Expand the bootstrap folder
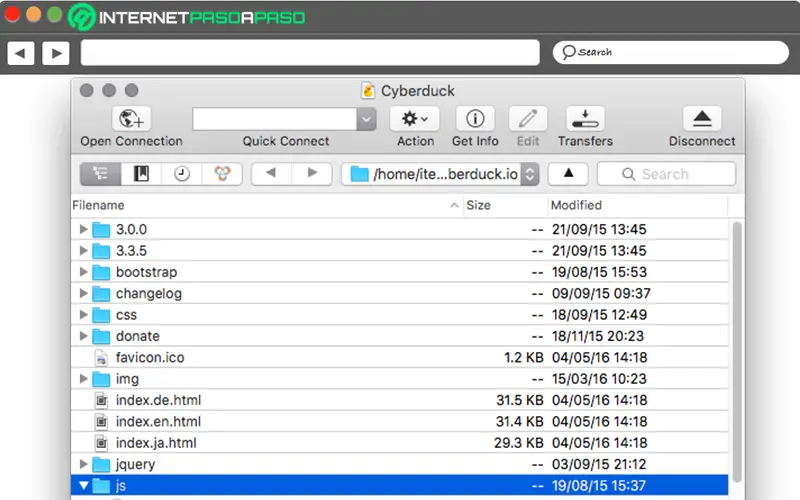 [x=83, y=272]
